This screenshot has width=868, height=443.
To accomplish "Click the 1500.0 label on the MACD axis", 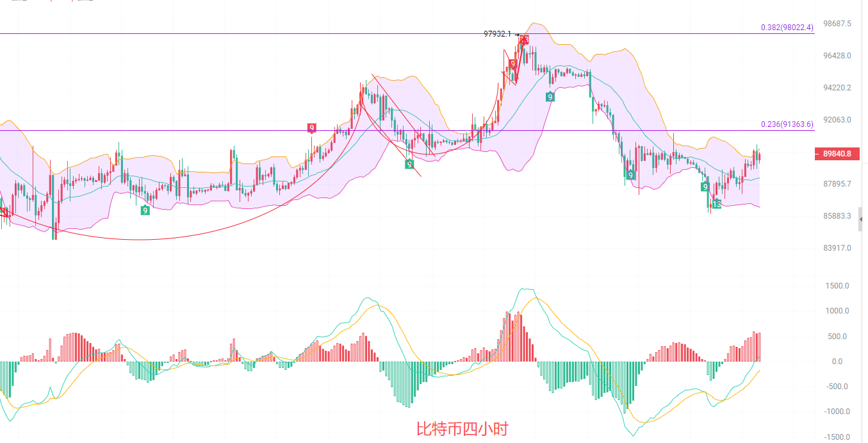I will [837, 286].
